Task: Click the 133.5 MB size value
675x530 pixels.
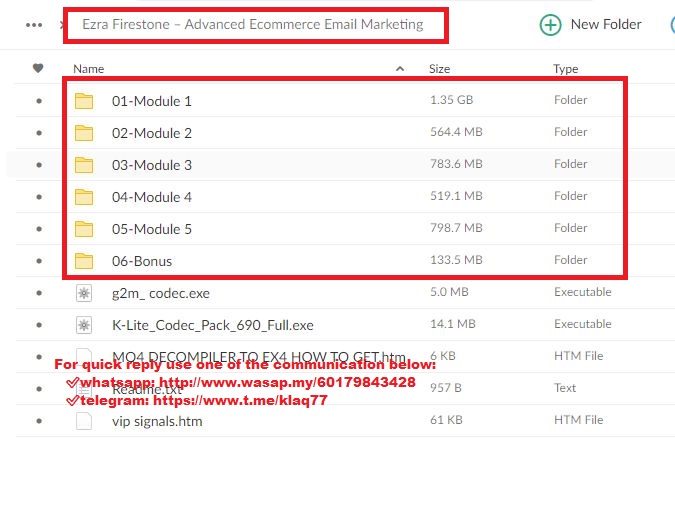Action: tap(456, 260)
